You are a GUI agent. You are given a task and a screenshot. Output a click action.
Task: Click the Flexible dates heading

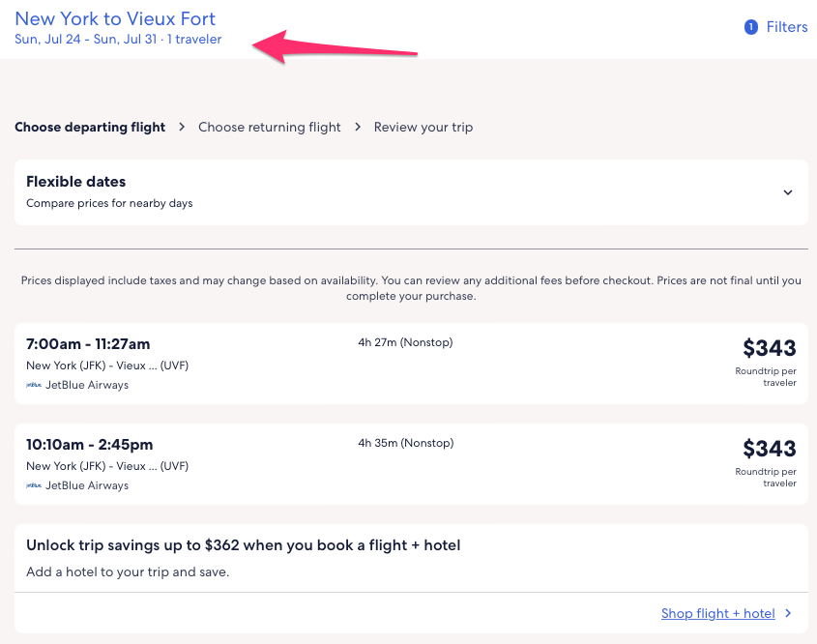coord(76,182)
